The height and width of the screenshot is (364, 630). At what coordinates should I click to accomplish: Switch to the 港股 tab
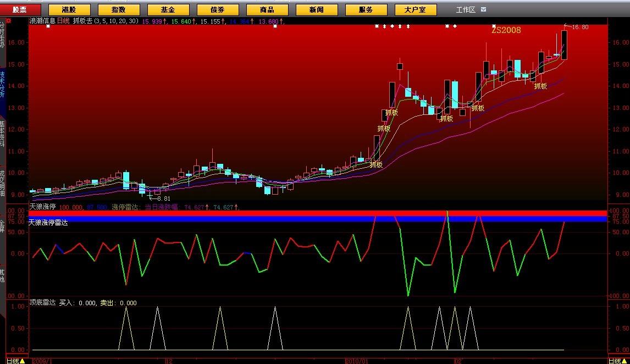pos(69,10)
